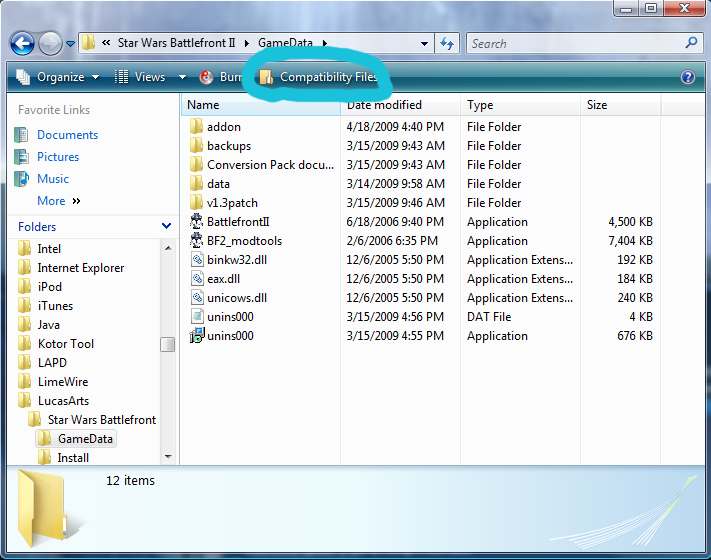The height and width of the screenshot is (560, 711).
Task: Click the Help question mark icon
Action: (687, 77)
